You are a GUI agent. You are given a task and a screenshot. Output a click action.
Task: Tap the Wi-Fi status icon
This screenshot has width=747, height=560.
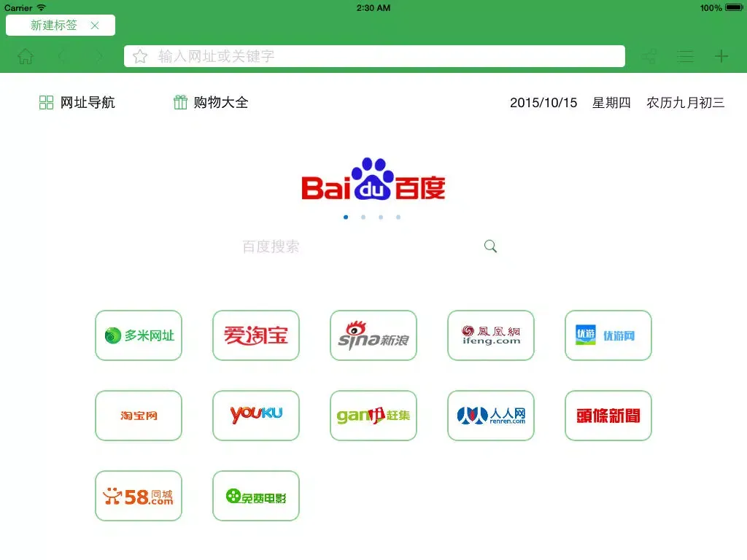(x=42, y=7)
